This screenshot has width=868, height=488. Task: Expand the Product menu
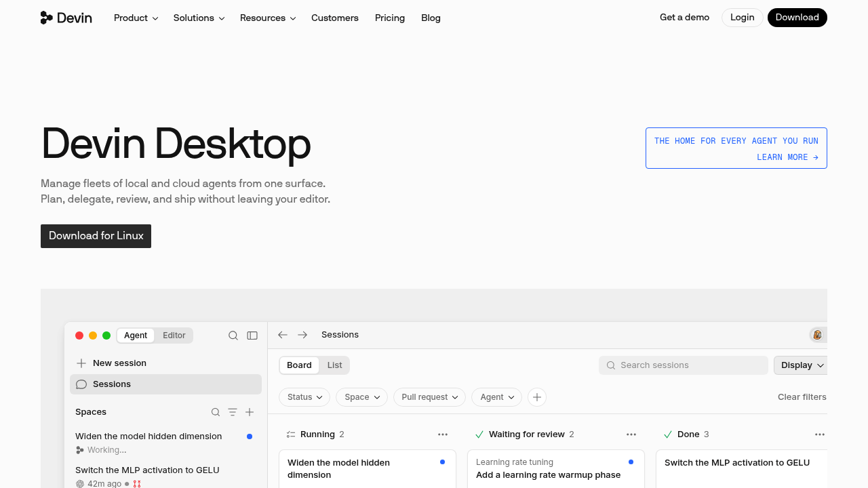tap(136, 18)
